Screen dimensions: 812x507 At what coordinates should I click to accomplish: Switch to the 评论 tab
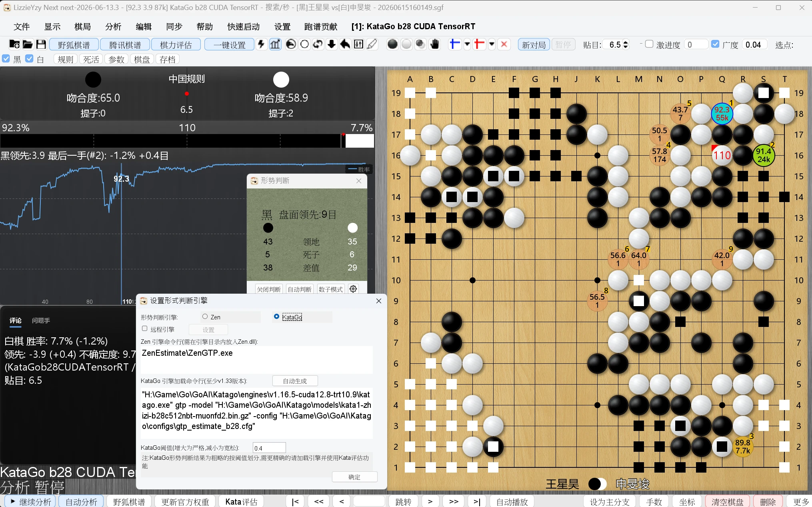click(16, 321)
